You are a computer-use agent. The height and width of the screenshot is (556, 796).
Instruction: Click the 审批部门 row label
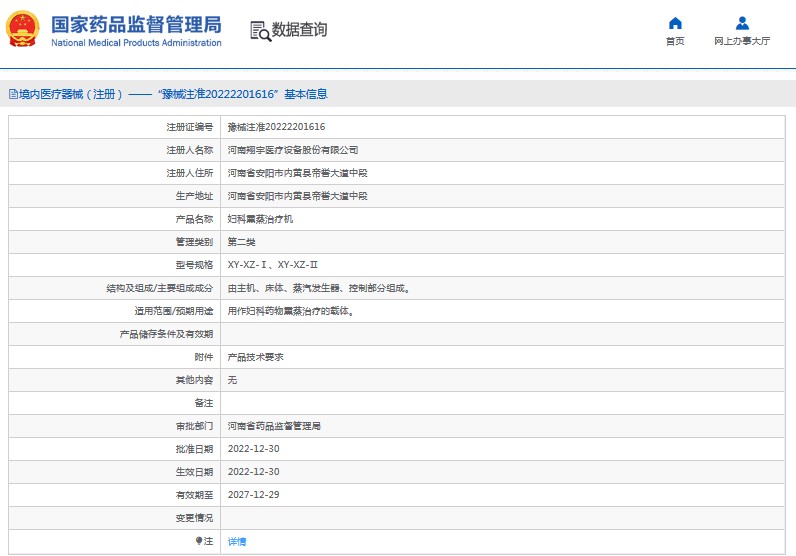[x=194, y=426]
